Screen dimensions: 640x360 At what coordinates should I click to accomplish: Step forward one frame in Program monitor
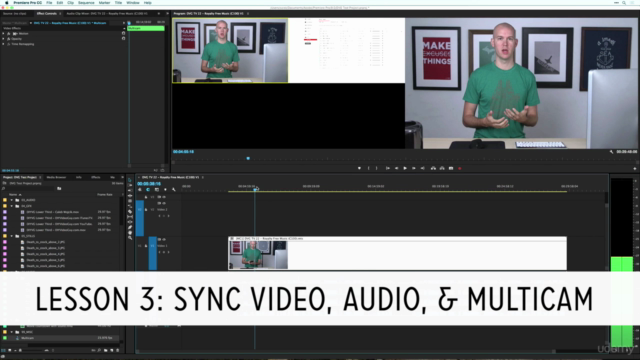[x=413, y=168]
